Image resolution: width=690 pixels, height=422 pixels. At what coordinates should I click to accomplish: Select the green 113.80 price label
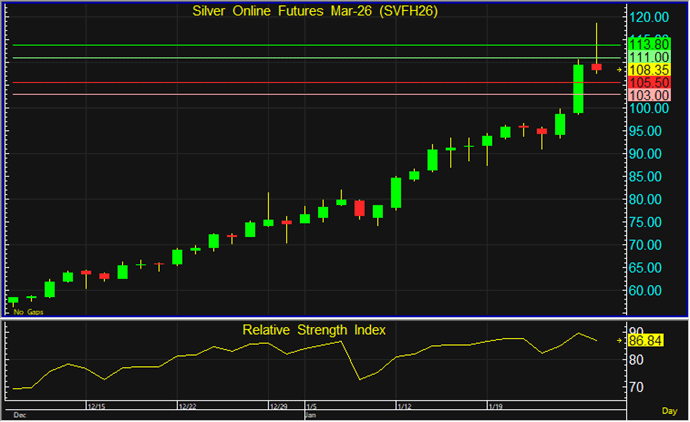click(649, 45)
